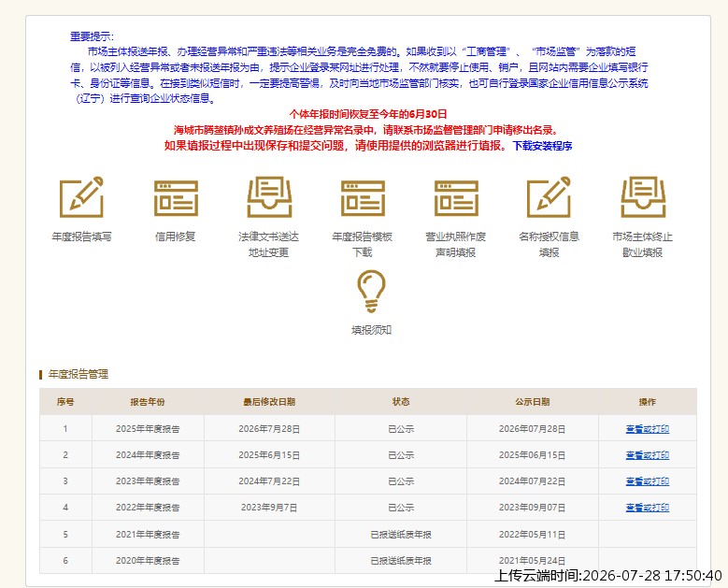
Task: Open the 年度报告填写 pencil icon
Action: [81, 197]
